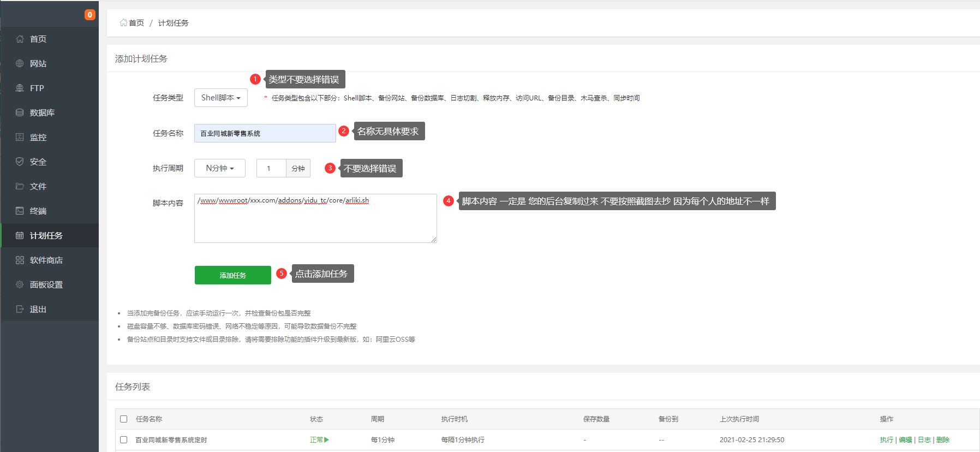
Task: Select 退出 in the sidebar menu
Action: (x=38, y=309)
